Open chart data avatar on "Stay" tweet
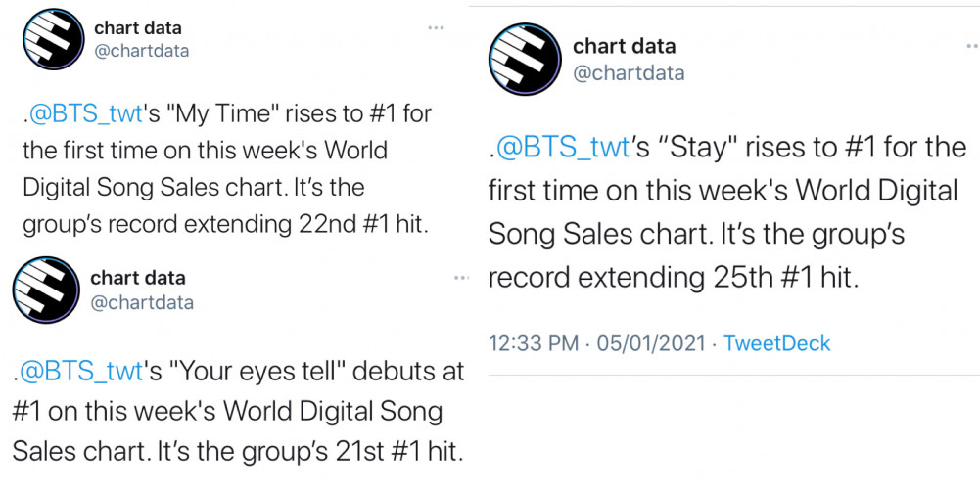This screenshot has width=980, height=490. pos(525,60)
